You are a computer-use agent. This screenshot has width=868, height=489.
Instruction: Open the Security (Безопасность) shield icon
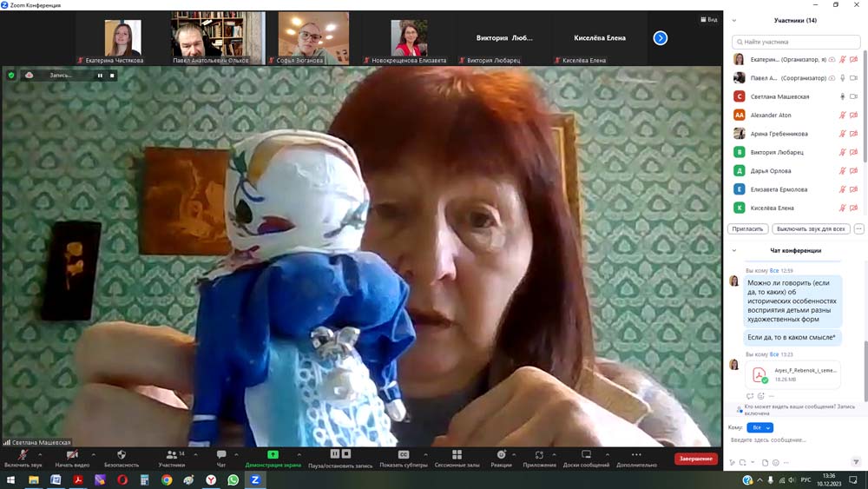[x=122, y=454]
